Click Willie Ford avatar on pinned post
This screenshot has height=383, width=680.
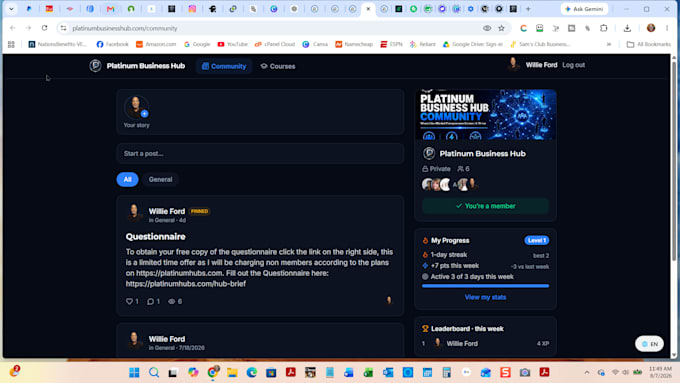tap(134, 213)
